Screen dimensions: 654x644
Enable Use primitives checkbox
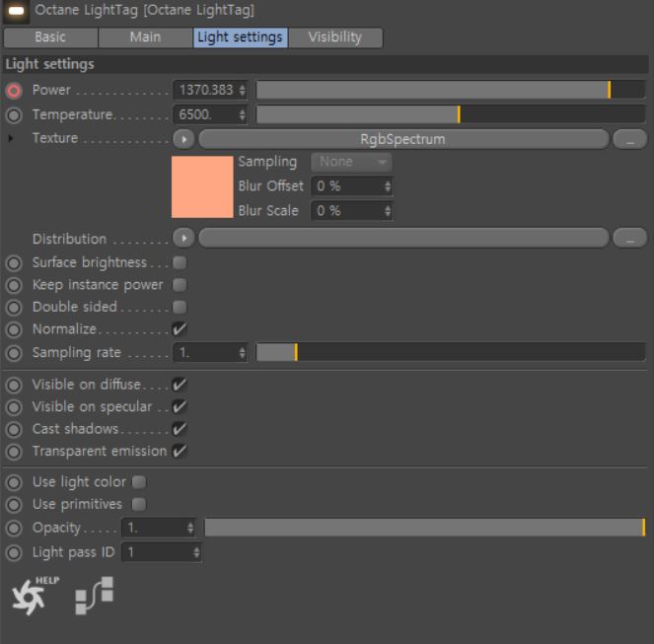(139, 504)
